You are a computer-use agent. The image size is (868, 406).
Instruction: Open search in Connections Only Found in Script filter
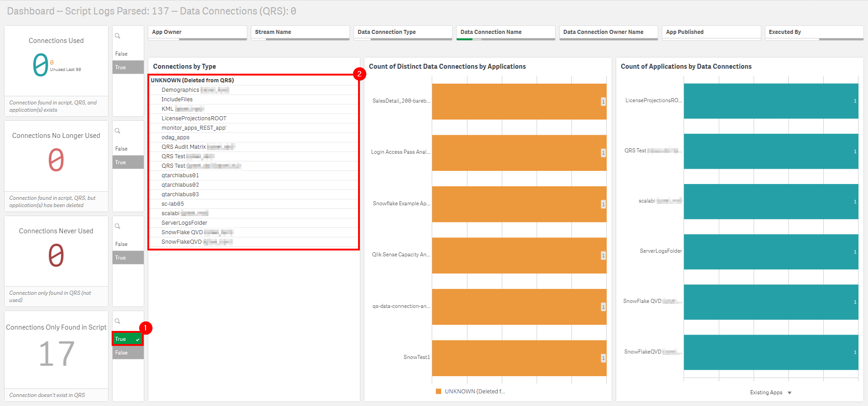[118, 321]
